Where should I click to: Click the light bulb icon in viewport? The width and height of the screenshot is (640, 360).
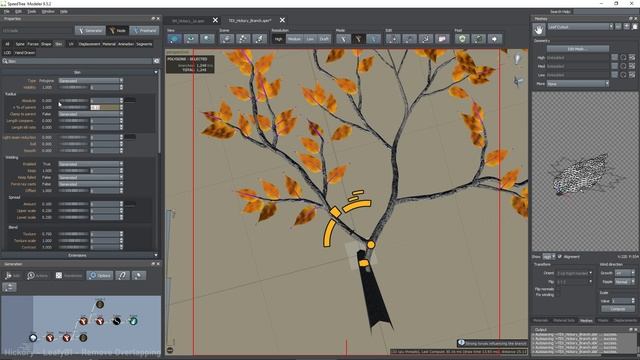pos(518,59)
